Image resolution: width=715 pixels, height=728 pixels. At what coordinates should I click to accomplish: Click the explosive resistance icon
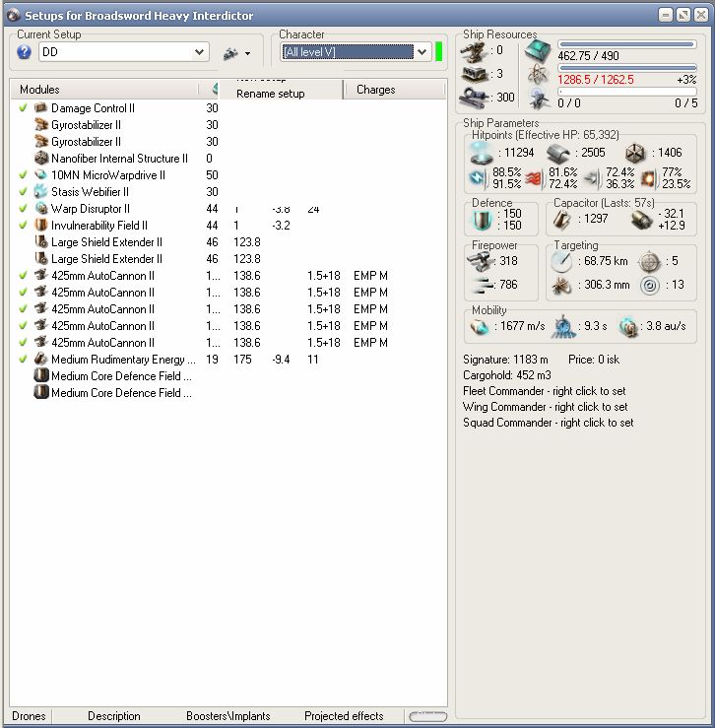pos(649,178)
